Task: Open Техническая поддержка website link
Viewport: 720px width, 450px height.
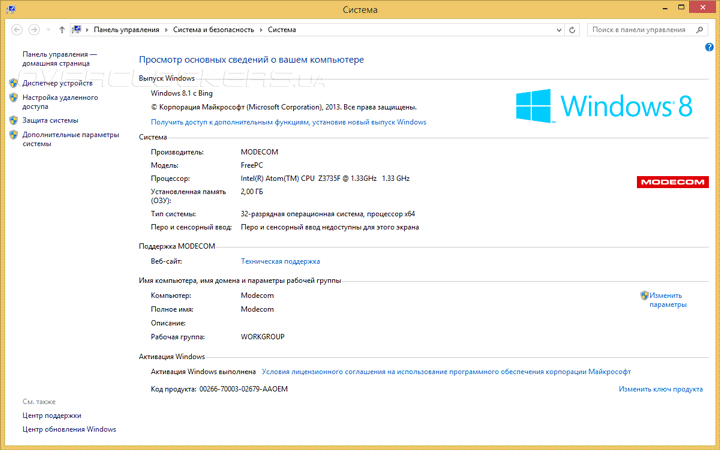Action: point(281,261)
